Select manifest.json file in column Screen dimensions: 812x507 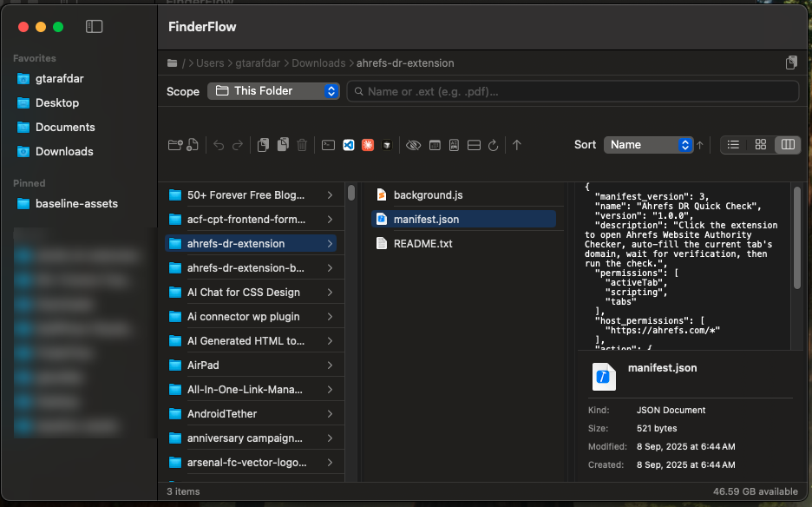click(x=463, y=220)
